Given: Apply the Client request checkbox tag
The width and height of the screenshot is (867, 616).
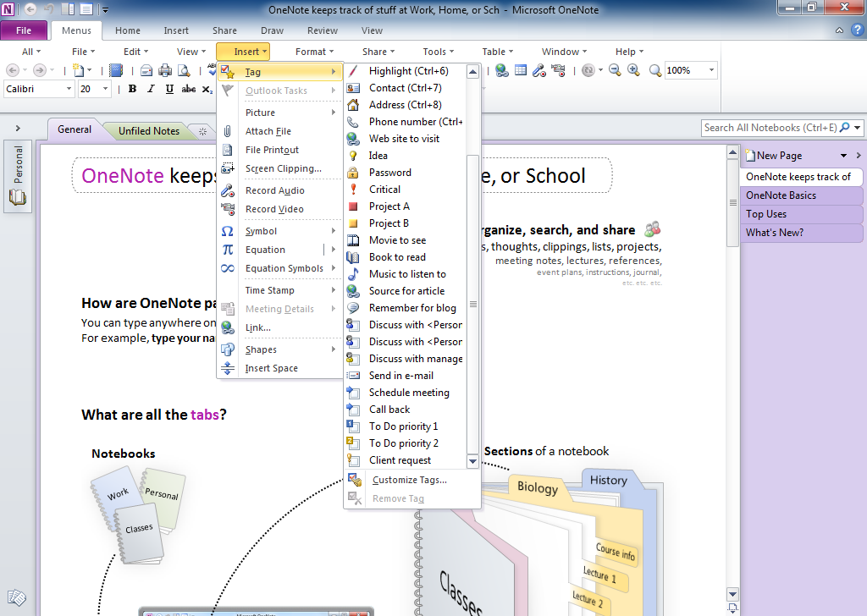Looking at the screenshot, I should tap(353, 459).
